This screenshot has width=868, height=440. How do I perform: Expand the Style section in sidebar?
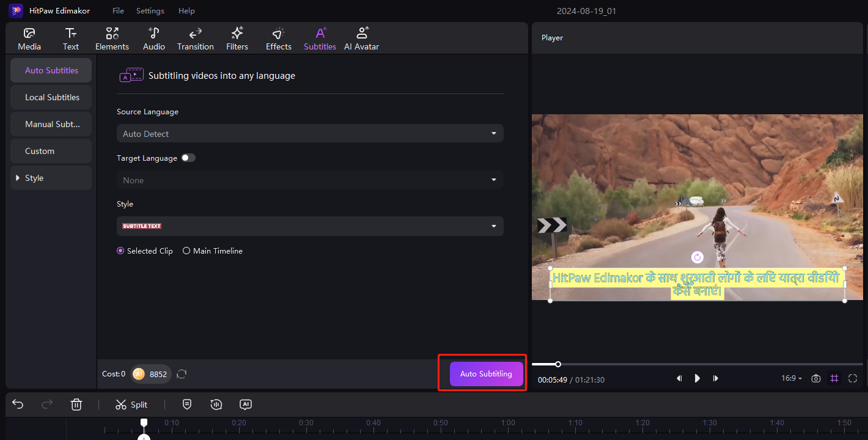(x=51, y=178)
